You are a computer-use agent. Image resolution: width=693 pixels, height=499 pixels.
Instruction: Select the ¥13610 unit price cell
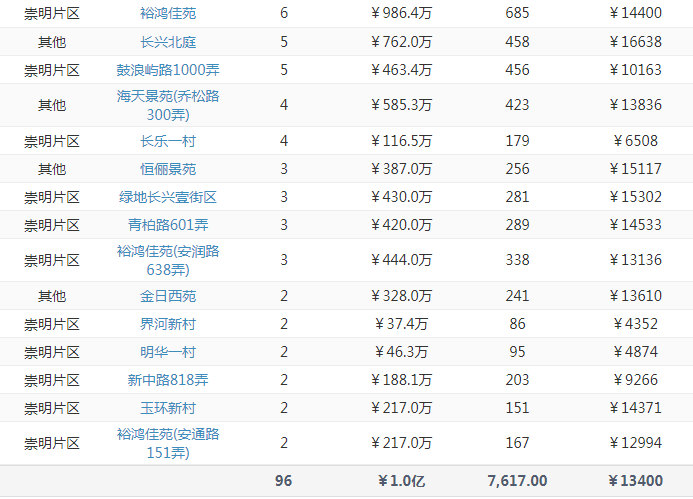click(x=636, y=296)
